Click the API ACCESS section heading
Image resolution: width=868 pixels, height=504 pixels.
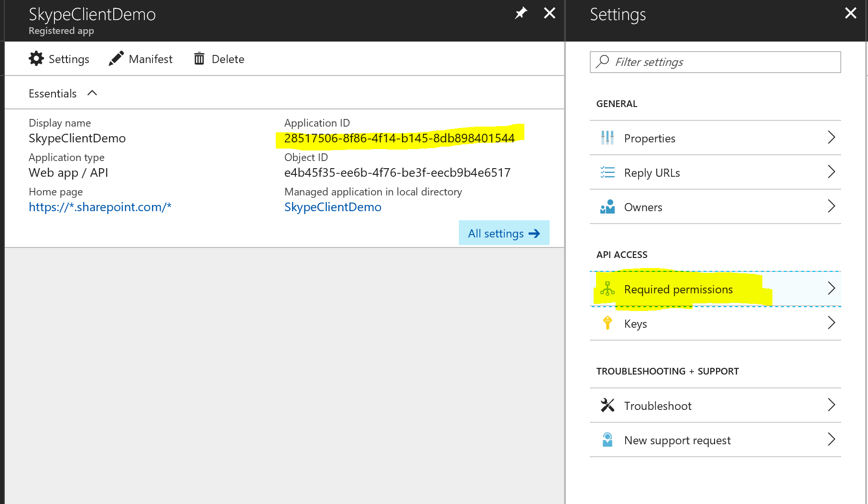622,255
